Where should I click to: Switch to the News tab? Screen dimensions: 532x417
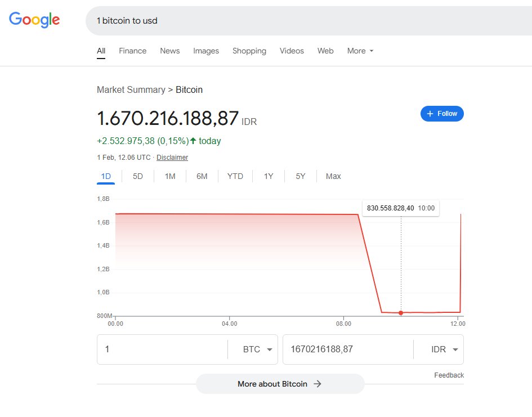pos(170,51)
